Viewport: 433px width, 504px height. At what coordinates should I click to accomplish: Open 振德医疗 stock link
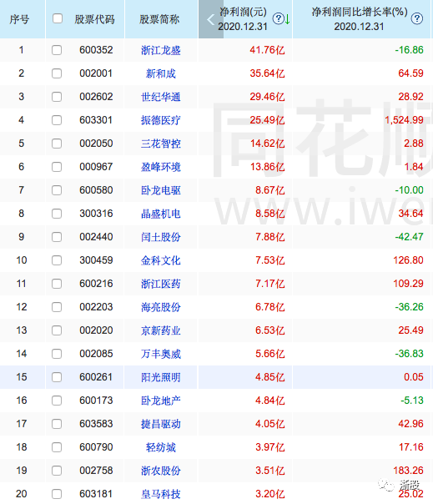click(x=161, y=120)
